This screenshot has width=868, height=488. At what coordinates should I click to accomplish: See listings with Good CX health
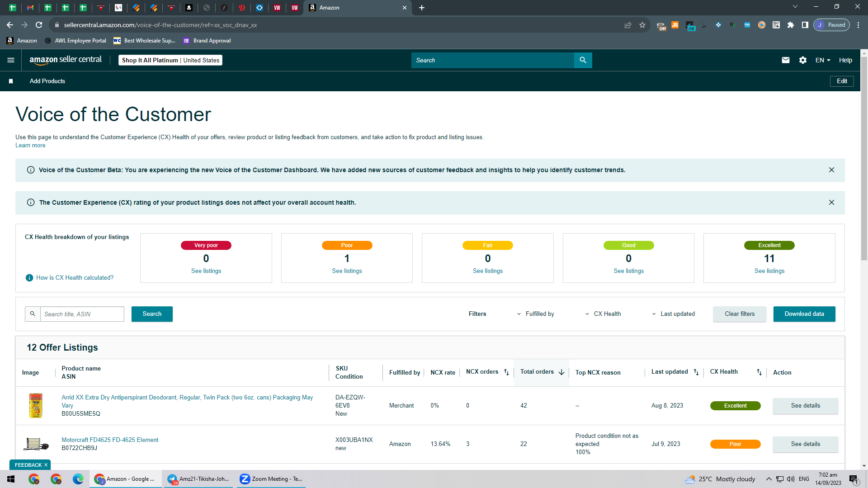(628, 271)
